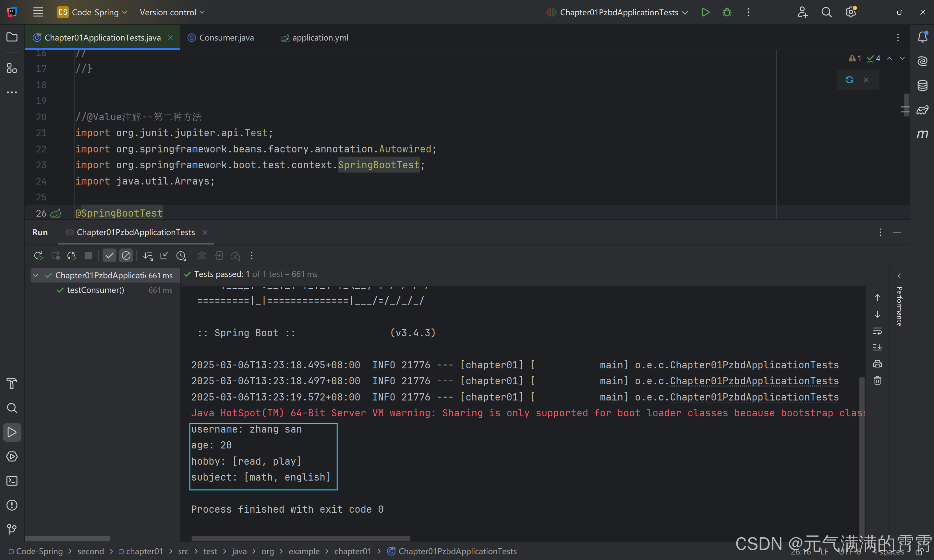Open the Terminal tool window
The image size is (934, 560).
coord(12,481)
